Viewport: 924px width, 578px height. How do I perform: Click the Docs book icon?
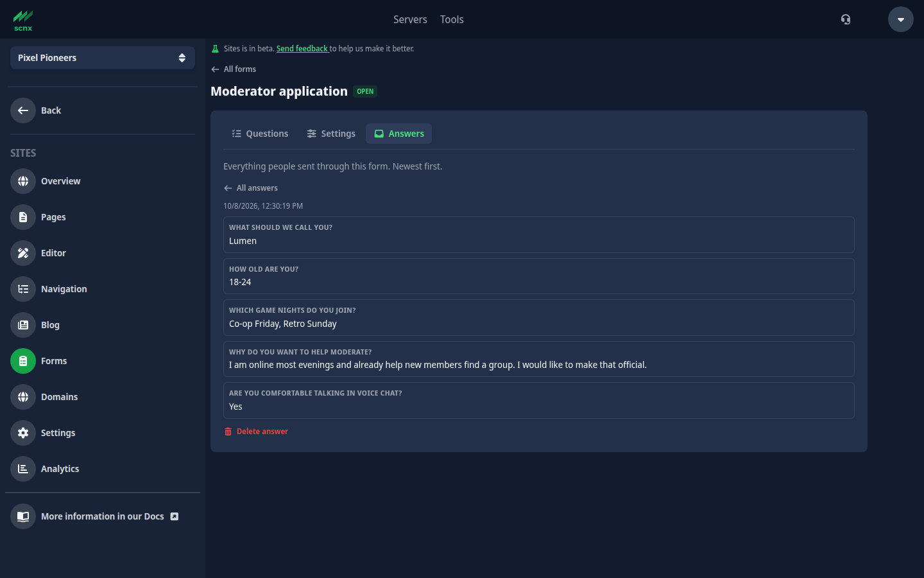pyautogui.click(x=23, y=516)
